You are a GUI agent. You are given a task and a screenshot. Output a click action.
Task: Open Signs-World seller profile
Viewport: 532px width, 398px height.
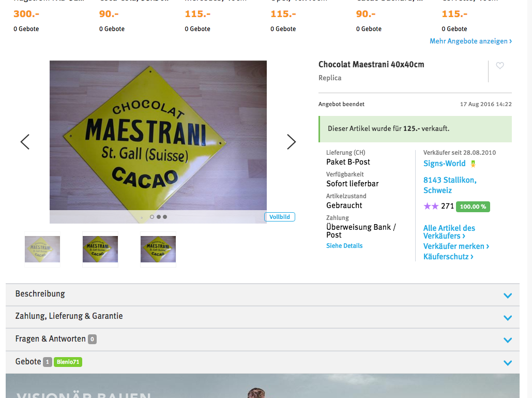(444, 164)
